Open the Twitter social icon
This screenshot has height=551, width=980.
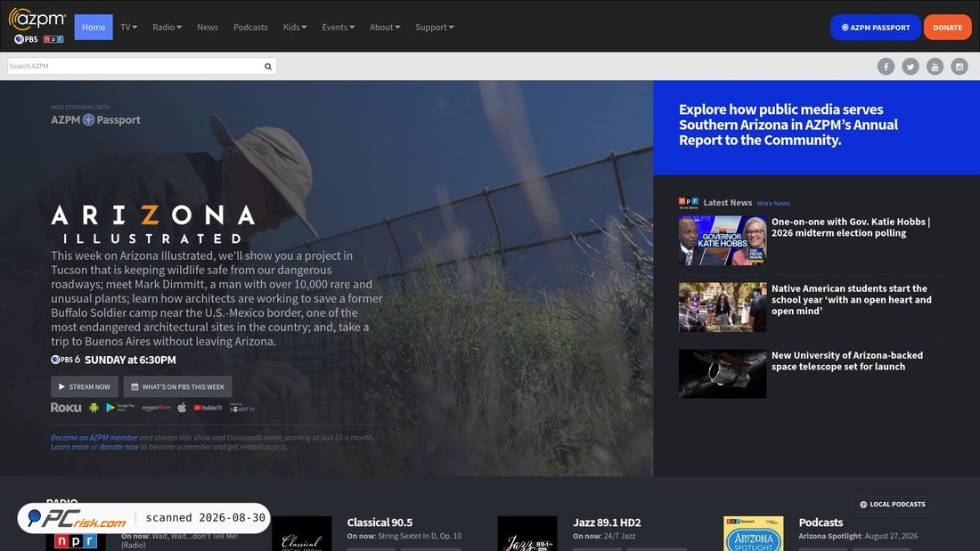point(910,66)
